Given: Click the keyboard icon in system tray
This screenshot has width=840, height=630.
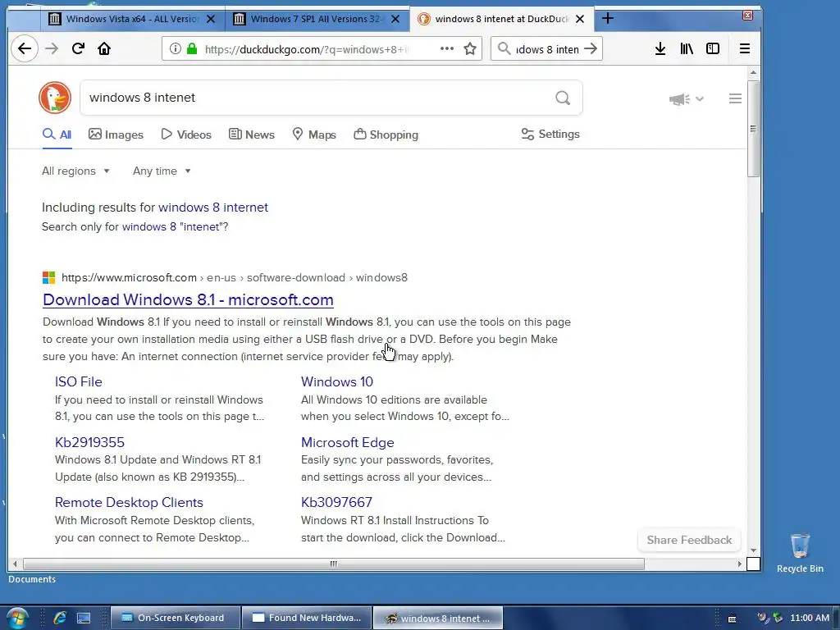Looking at the screenshot, I should 732,619.
